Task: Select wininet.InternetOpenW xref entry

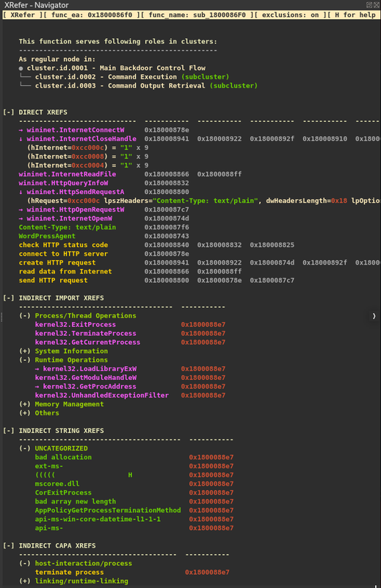Action: tap(69, 218)
